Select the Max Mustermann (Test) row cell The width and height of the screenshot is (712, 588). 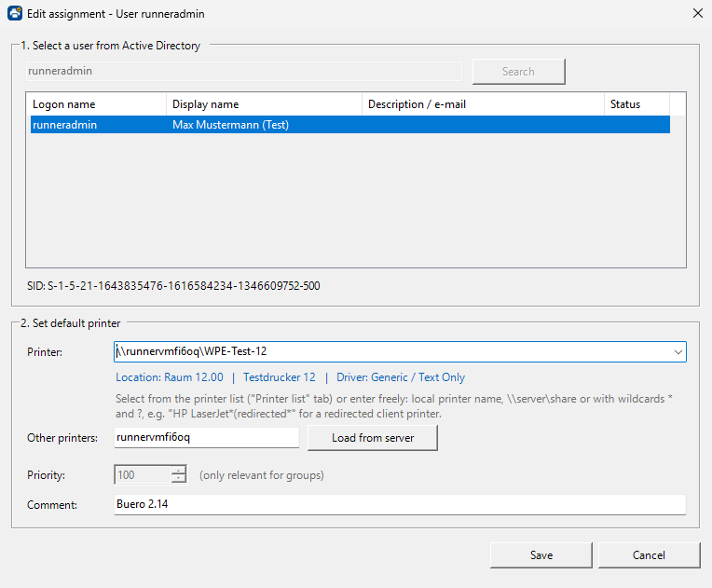click(230, 125)
